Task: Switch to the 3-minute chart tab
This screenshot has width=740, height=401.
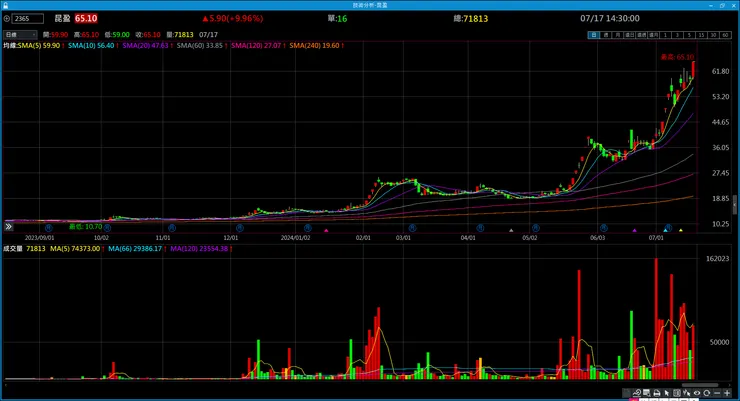Action: [677, 35]
